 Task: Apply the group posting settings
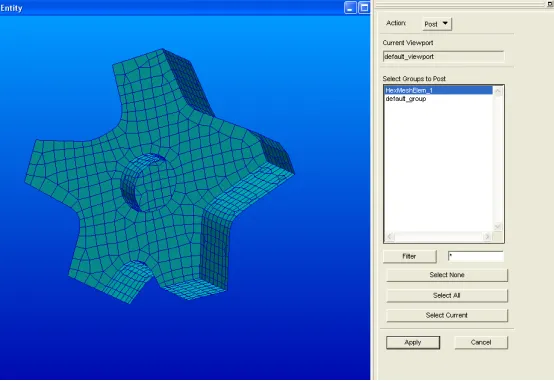pos(413,342)
